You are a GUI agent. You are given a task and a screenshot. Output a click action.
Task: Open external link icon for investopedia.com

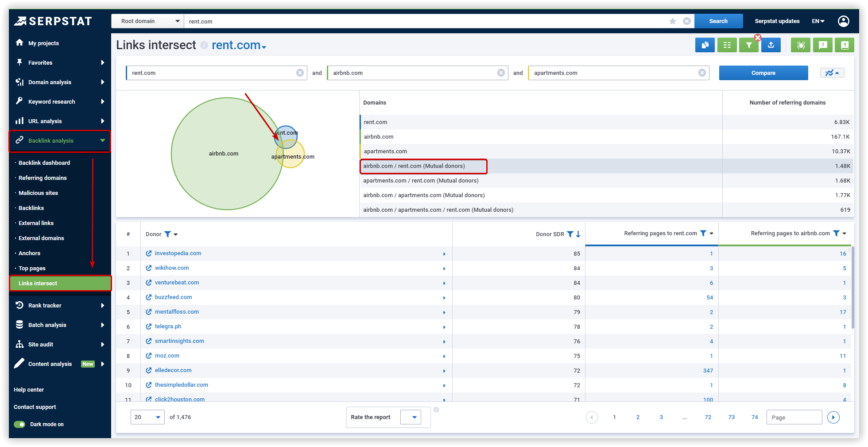pyautogui.click(x=149, y=253)
